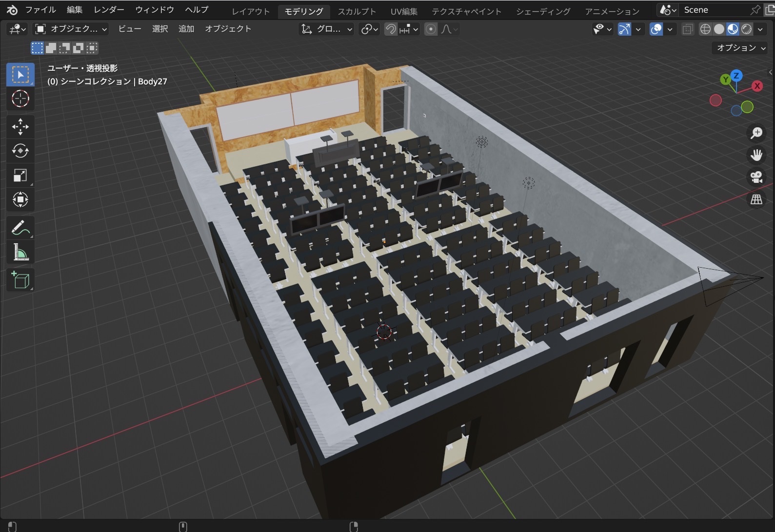
Task: Open the pivot point dropdown
Action: [369, 29]
